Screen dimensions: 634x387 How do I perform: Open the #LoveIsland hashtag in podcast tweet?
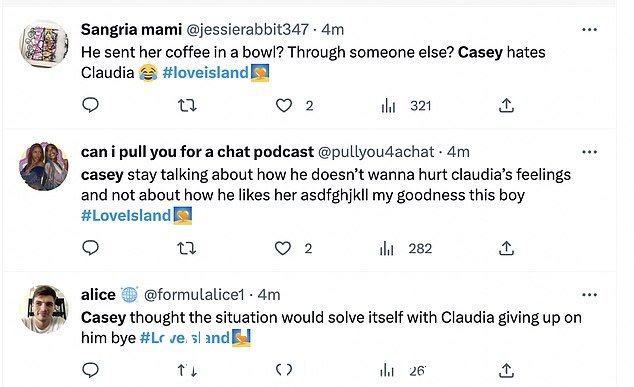[x=126, y=216]
